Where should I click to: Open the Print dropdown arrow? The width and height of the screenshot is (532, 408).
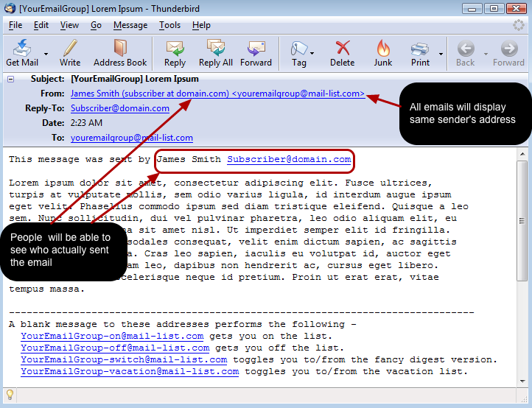441,54
